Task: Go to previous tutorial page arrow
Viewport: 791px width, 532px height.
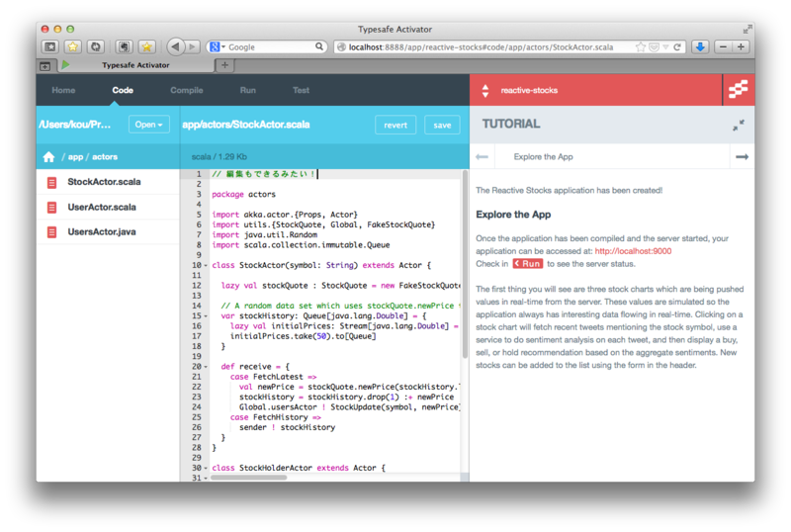Action: (482, 157)
